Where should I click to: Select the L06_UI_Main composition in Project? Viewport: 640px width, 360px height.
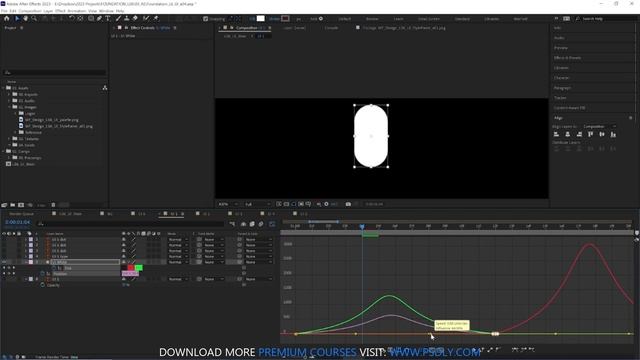(23, 164)
